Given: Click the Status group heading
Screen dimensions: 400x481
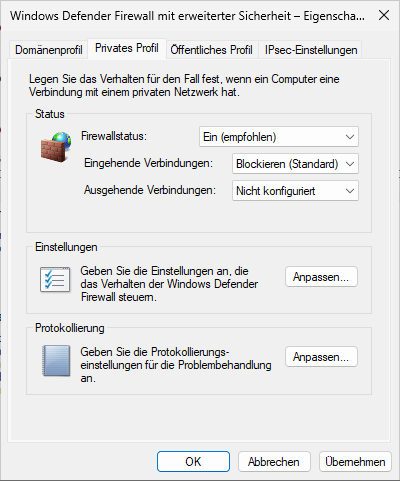Looking at the screenshot, I should (50, 114).
